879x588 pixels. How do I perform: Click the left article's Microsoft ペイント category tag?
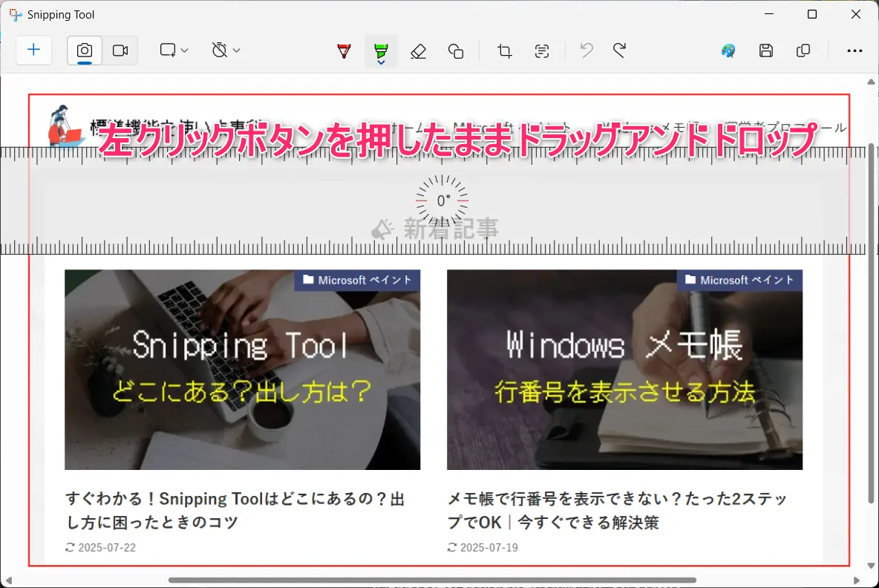click(x=357, y=281)
